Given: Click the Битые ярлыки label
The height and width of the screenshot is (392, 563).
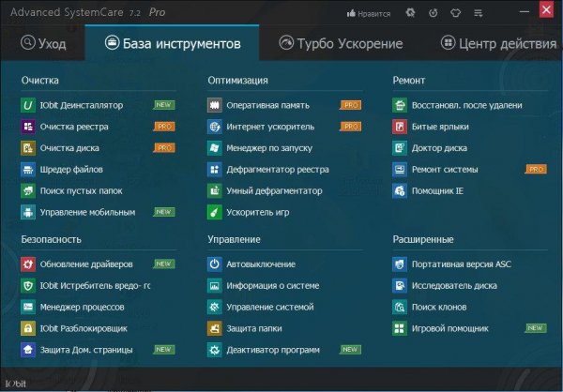Looking at the screenshot, I should [440, 127].
